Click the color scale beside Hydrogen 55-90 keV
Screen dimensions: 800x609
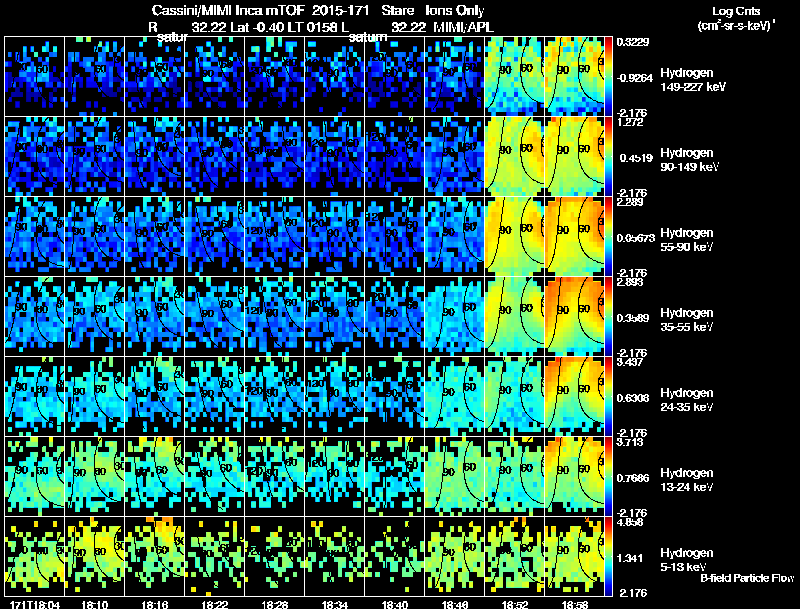pos(608,236)
